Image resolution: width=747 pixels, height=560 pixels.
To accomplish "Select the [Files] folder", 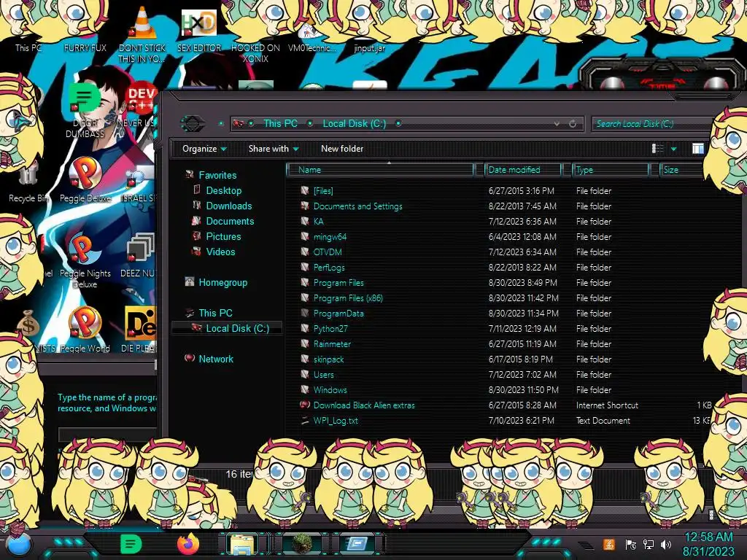I will coord(323,191).
